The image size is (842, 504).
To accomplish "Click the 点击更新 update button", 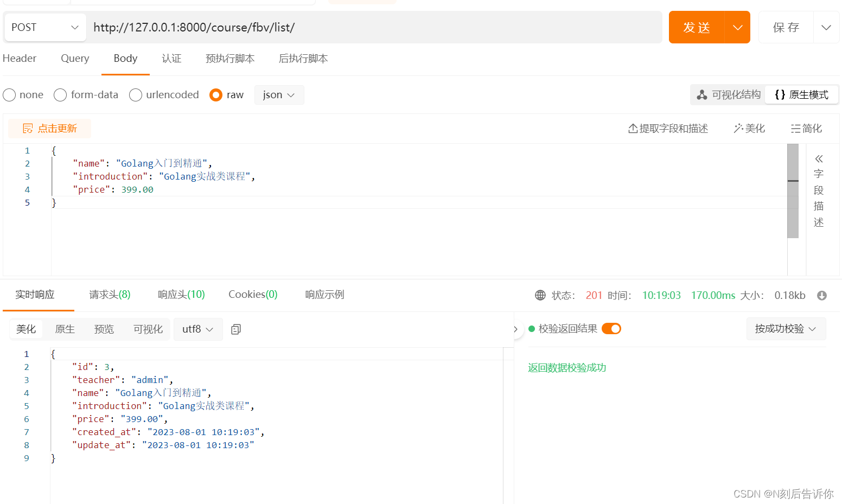I will pos(49,129).
